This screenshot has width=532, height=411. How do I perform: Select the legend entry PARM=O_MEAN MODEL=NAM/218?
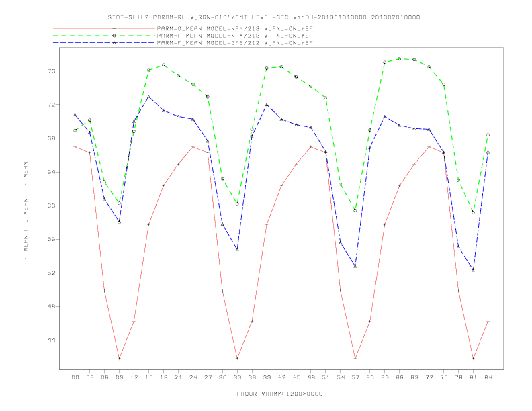tap(234, 28)
